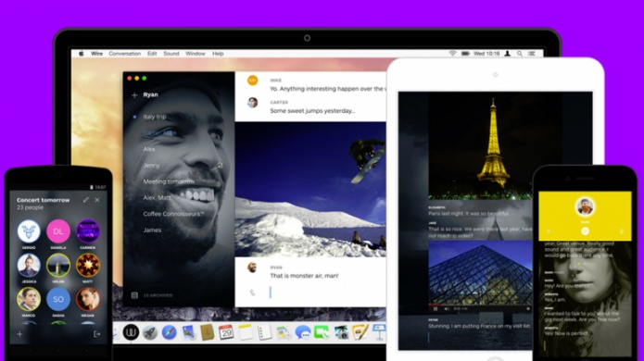
Task: Select the Italy trip conversation
Action: pos(155,117)
